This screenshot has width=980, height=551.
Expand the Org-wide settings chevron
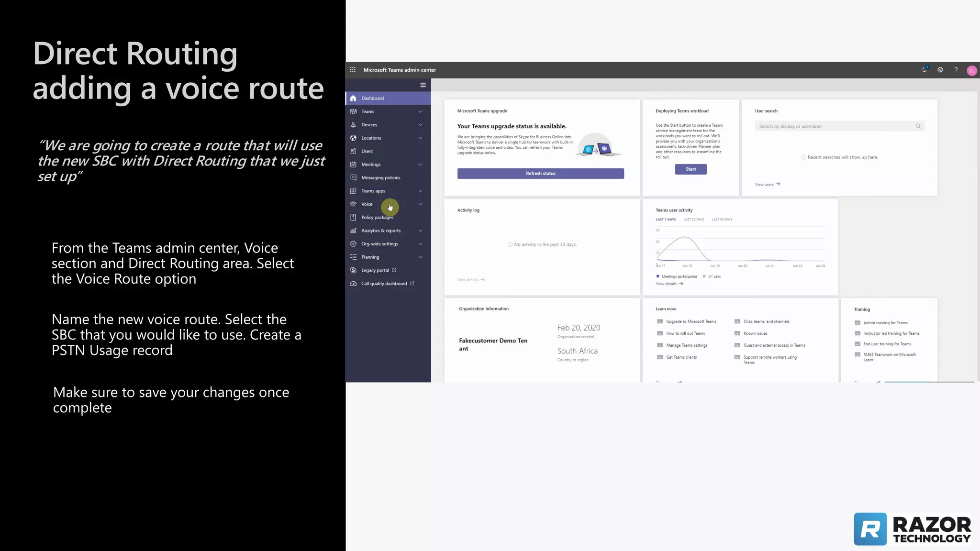pos(421,244)
